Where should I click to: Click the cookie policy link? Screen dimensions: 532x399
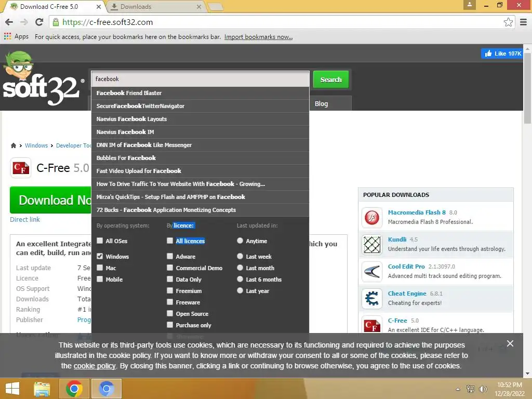(95, 366)
